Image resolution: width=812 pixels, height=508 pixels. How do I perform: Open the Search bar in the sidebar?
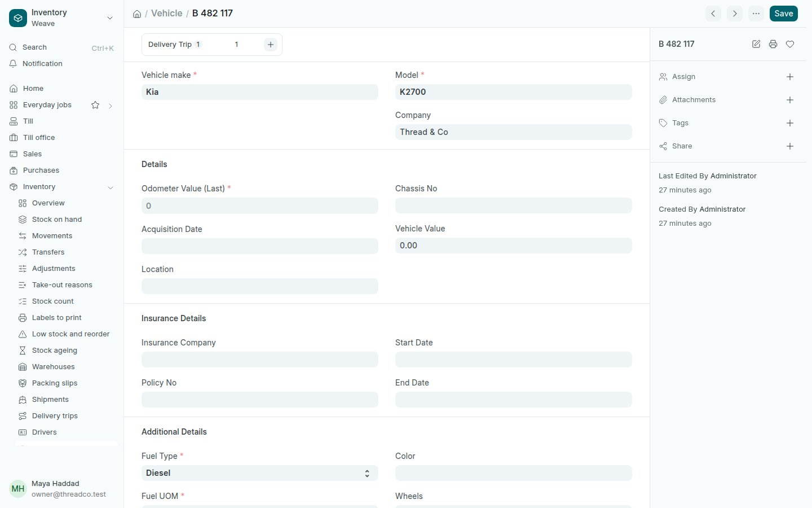coord(61,47)
